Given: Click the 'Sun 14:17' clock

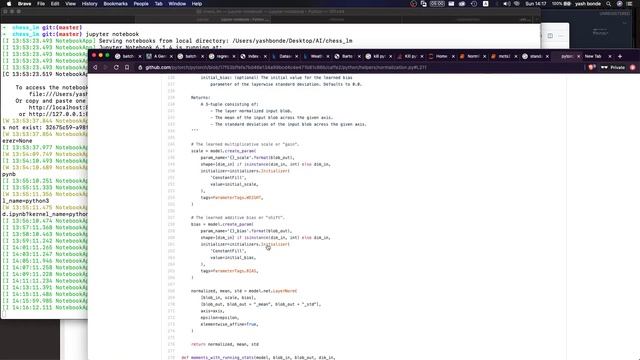Looking at the screenshot, I should point(536,4).
